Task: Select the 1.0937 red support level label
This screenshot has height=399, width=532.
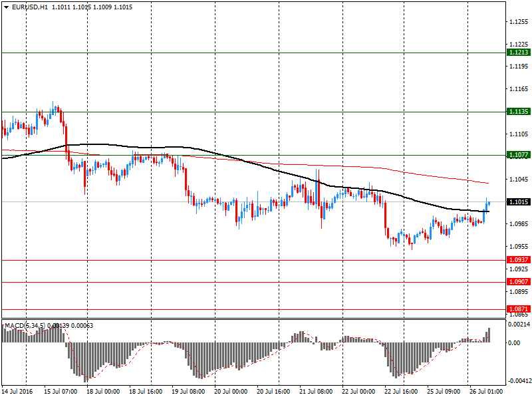Action: click(x=519, y=259)
